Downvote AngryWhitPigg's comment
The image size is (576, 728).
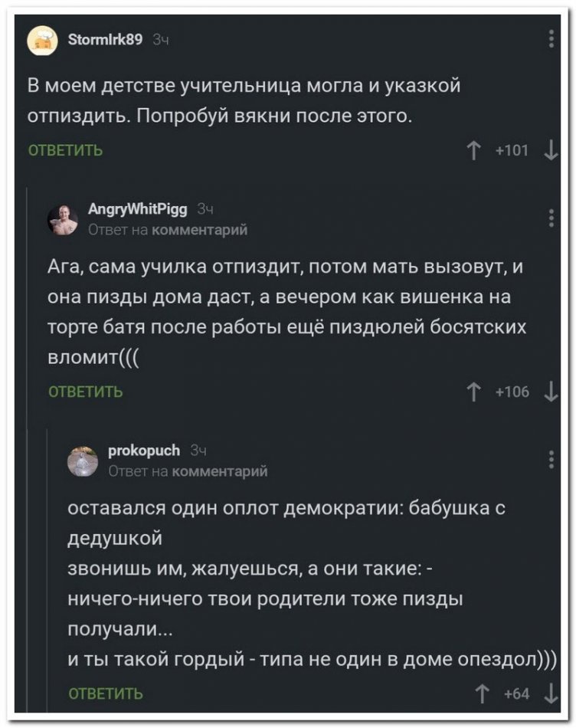[550, 393]
